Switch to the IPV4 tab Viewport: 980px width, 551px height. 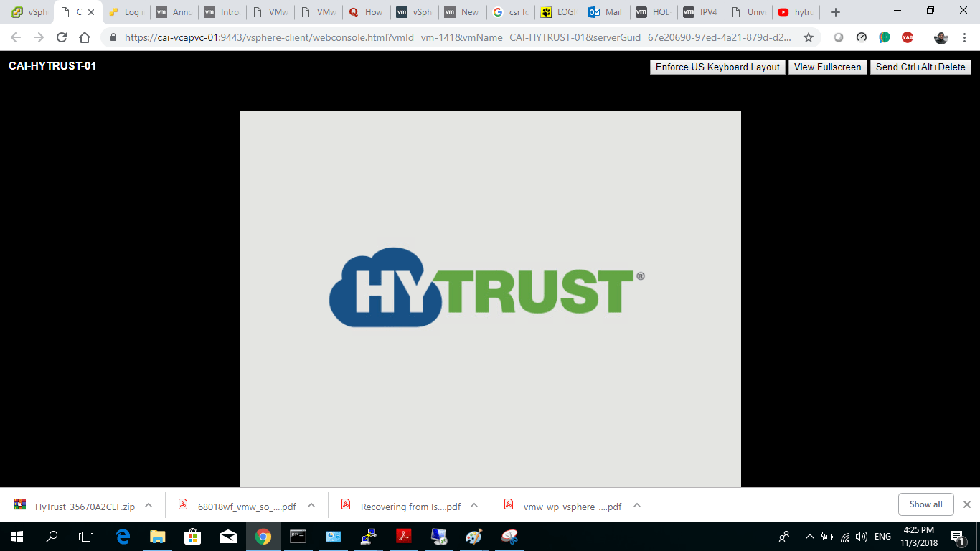[x=702, y=12]
